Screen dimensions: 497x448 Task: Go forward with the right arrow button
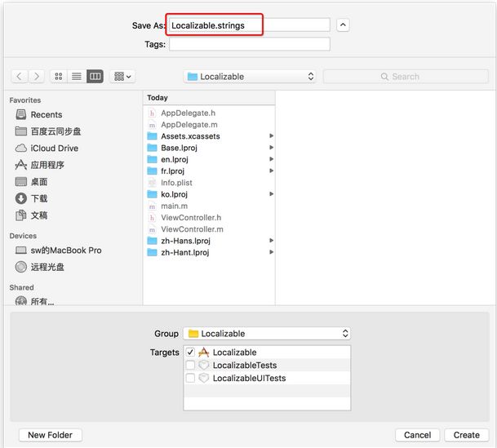[37, 77]
